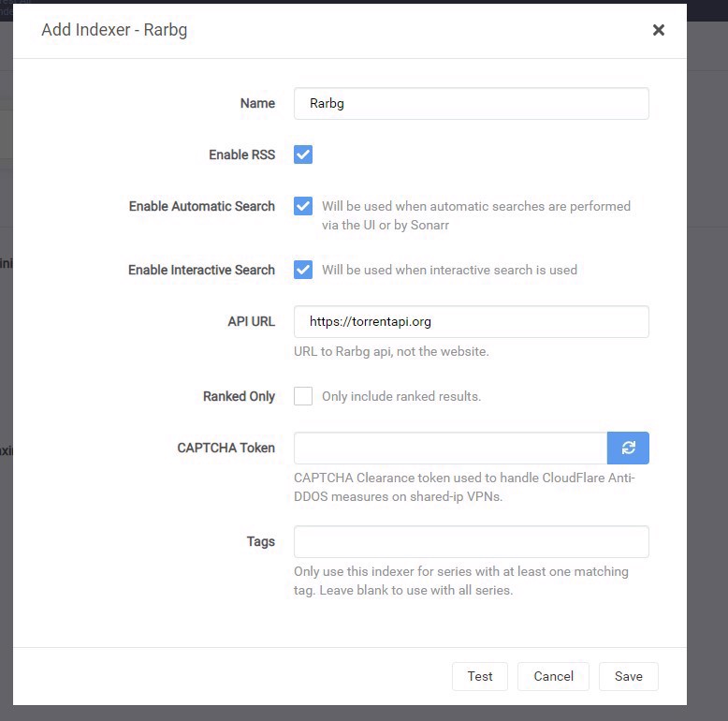Click the 'API URL' label
This screenshot has height=721, width=728.
251,321
